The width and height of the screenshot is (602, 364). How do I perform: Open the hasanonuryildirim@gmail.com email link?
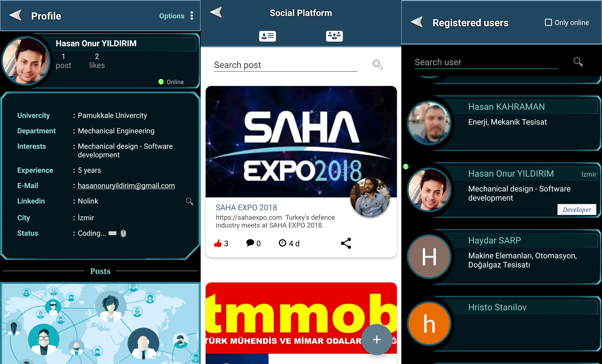(x=126, y=186)
